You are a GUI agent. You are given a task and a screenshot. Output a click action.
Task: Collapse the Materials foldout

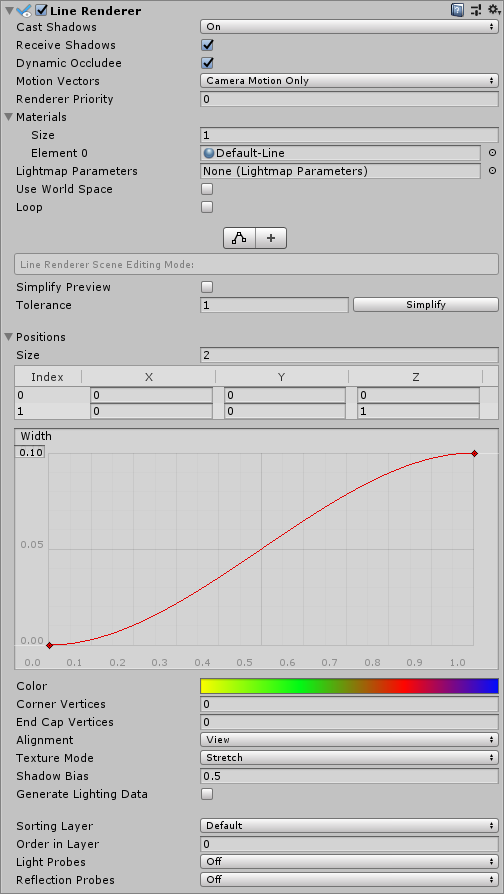[x=9, y=117]
